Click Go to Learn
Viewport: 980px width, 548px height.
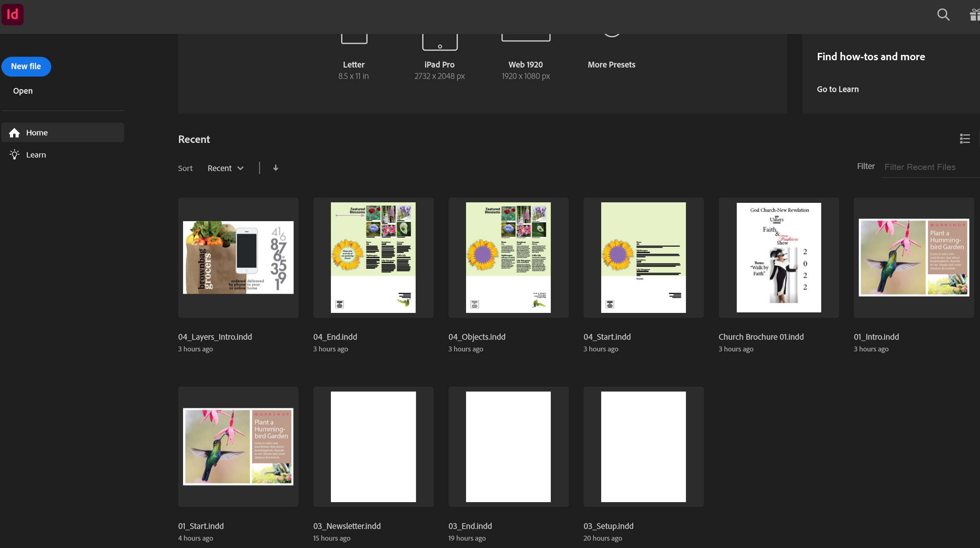837,89
